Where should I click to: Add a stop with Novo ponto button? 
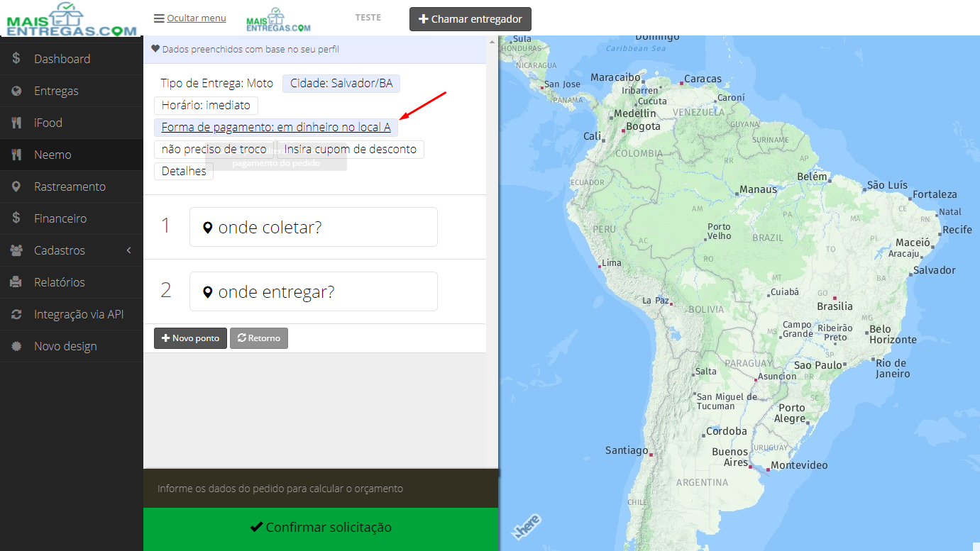191,338
